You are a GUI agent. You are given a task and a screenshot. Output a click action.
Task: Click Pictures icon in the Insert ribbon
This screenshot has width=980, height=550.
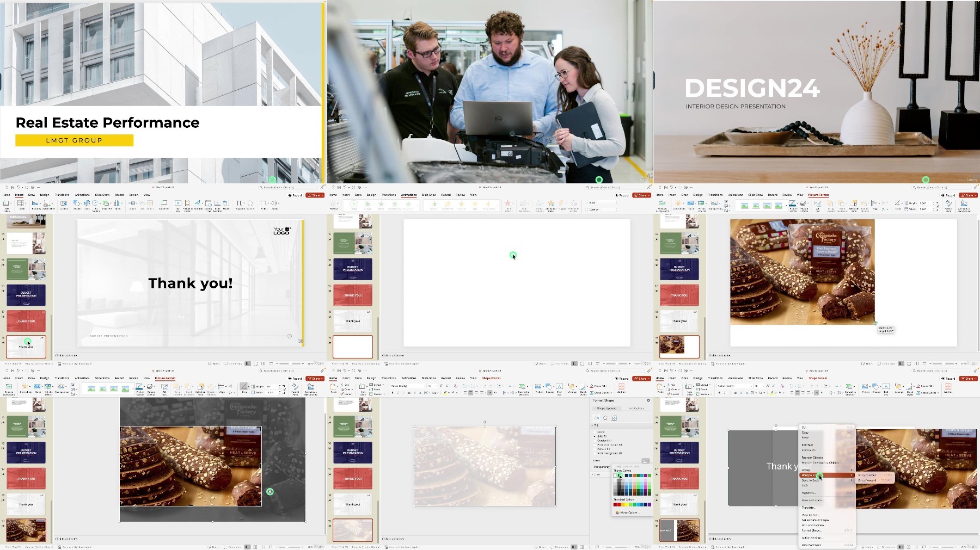(36, 205)
